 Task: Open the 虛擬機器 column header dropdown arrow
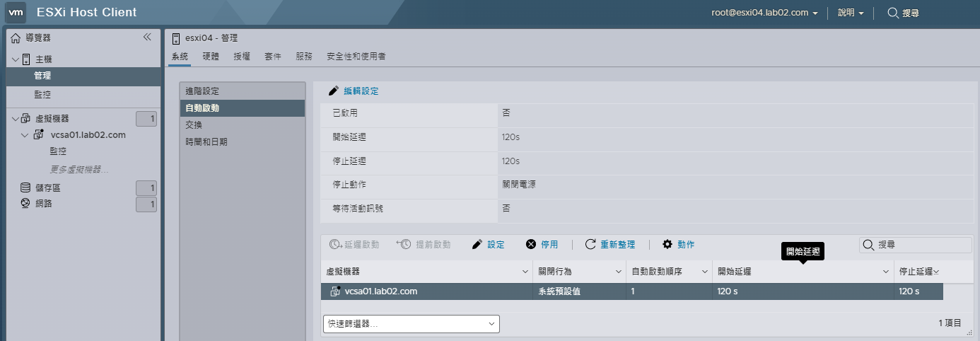525,272
